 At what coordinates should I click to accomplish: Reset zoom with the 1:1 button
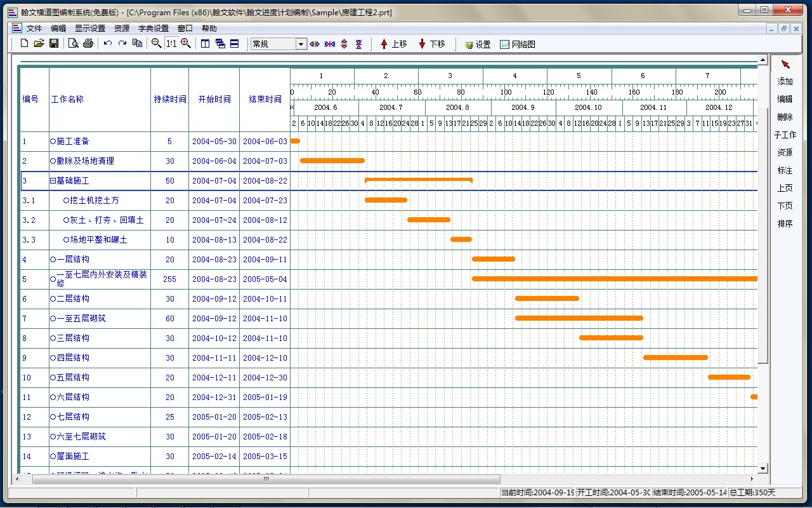pos(171,44)
